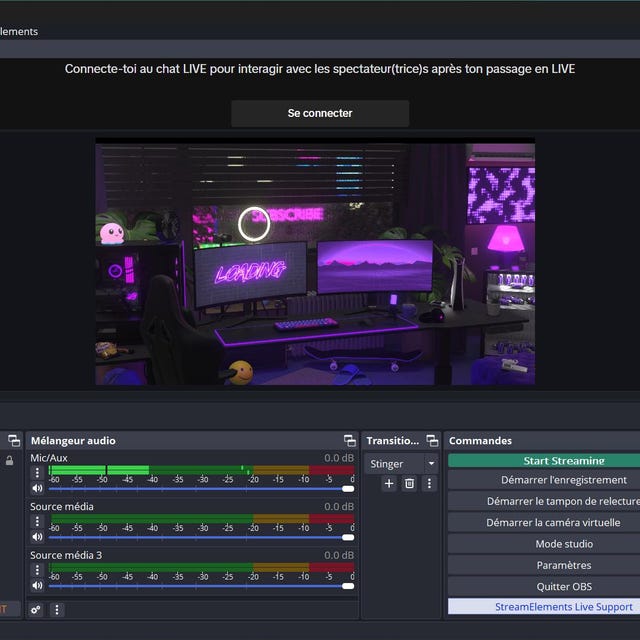Open advanced audio properties gears icon

[x=36, y=610]
